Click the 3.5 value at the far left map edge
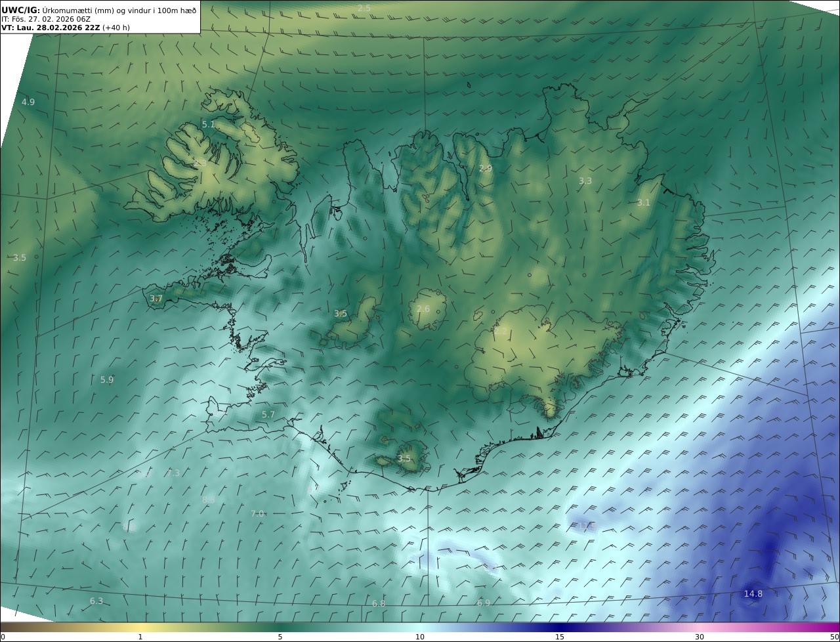 pos(20,258)
